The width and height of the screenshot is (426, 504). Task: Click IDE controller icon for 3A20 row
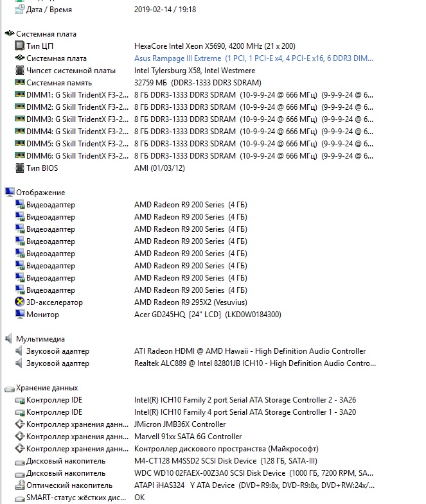click(20, 412)
